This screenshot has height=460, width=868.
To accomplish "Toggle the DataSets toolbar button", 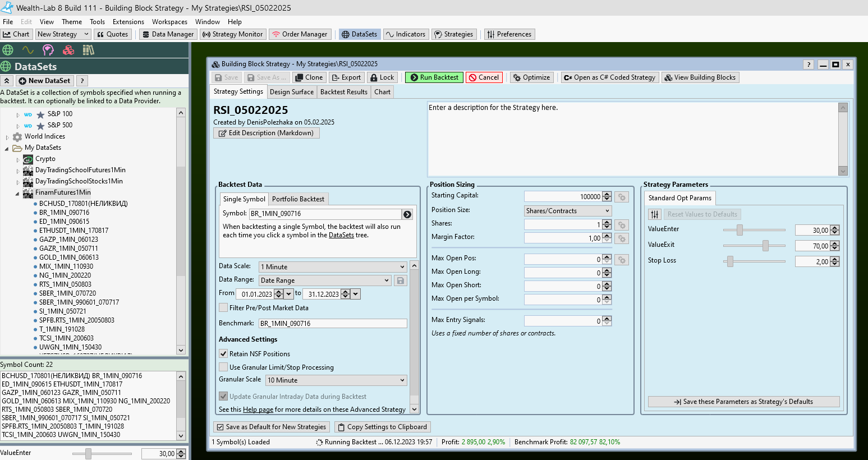I will 359,34.
